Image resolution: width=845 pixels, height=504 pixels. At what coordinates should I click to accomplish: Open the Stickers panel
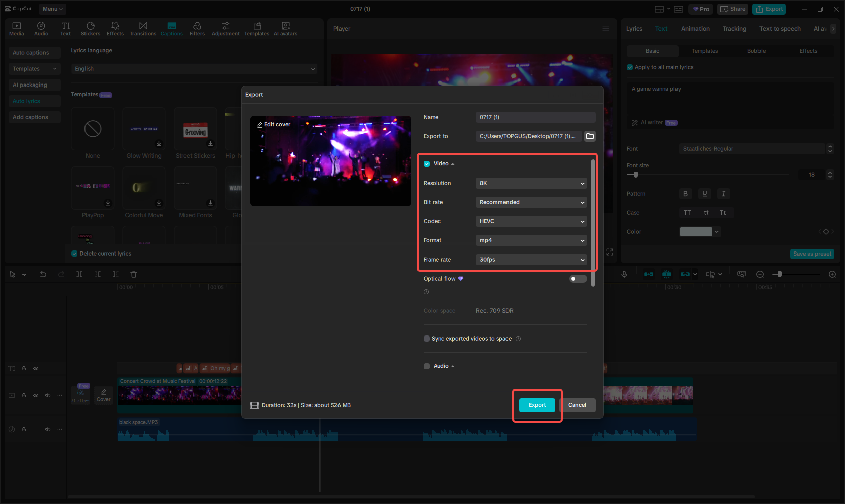point(91,29)
